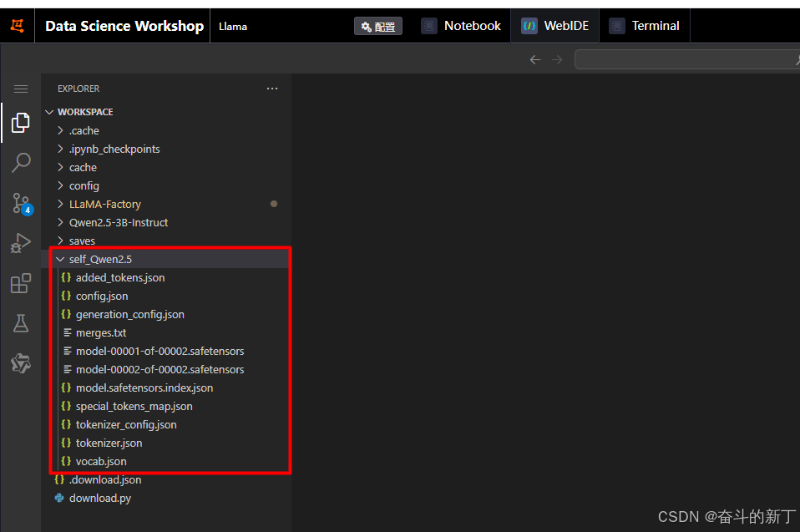
Task: Open model.safetensors.index.json file
Action: [166, 388]
